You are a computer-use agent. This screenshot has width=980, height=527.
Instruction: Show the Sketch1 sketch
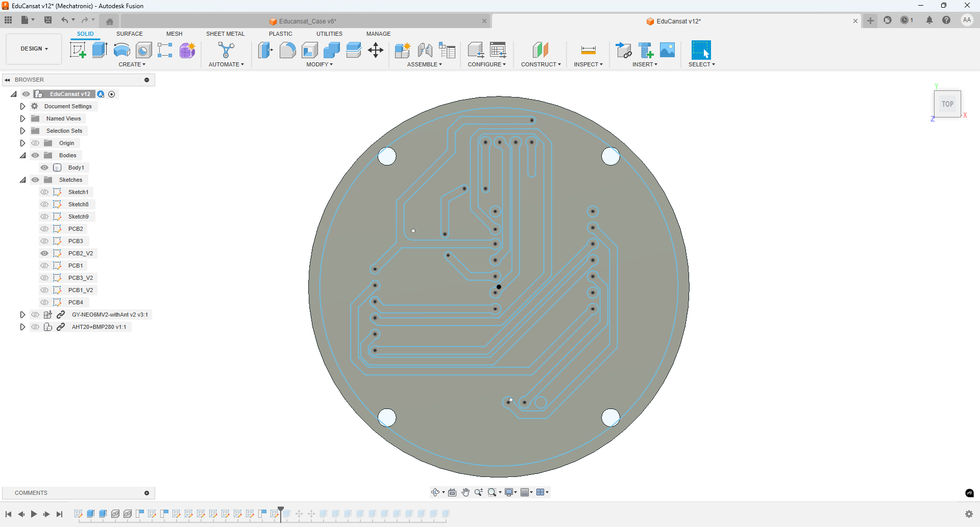pos(44,192)
